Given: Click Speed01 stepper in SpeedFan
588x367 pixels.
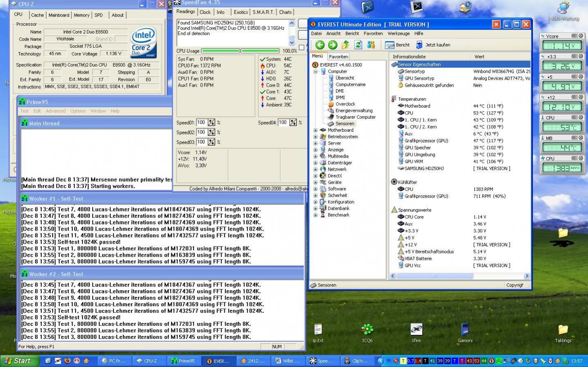Looking at the screenshot, I should point(211,123).
